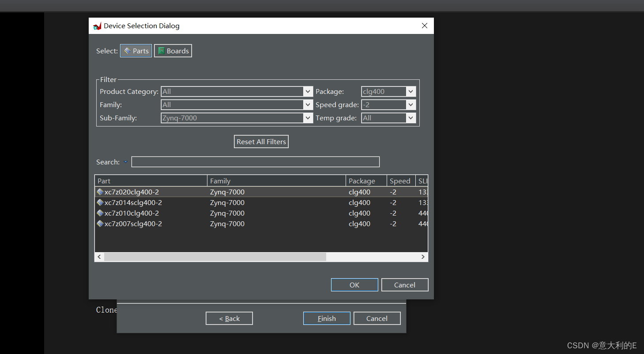
Task: Click the chip icon beside xc7z007sclg400-2
Action: tap(100, 224)
